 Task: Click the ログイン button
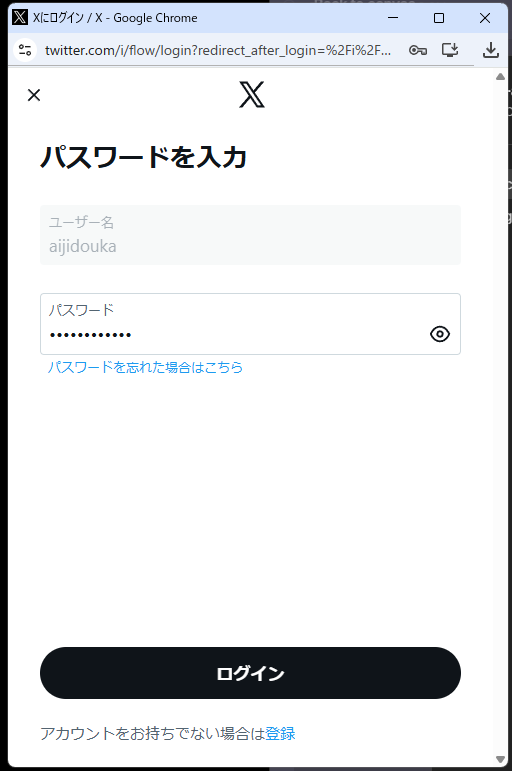(x=250, y=673)
